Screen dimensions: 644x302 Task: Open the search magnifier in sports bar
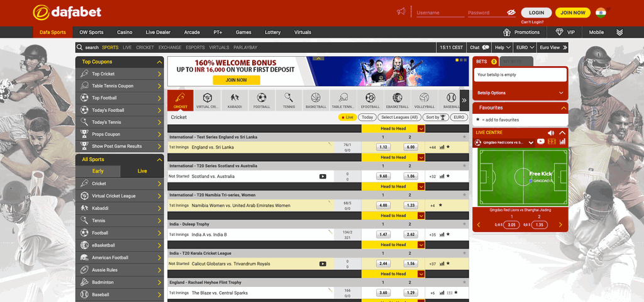pyautogui.click(x=80, y=47)
